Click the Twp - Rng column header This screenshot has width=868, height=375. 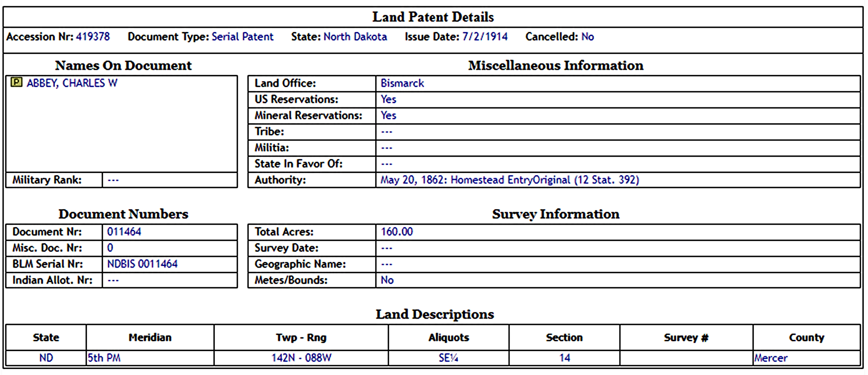pyautogui.click(x=301, y=337)
